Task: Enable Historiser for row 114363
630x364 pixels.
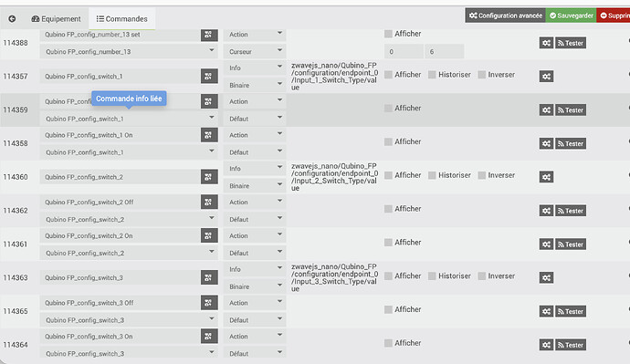Action: 432,276
